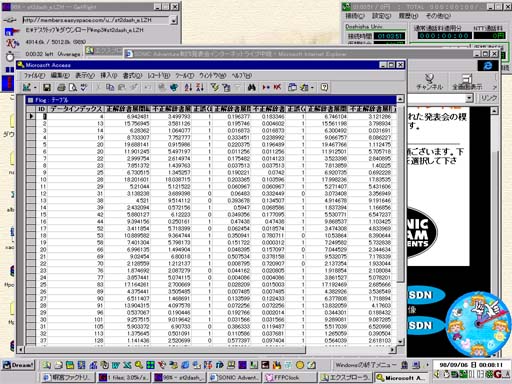The height and width of the screenshot is (384, 512).
Task: Click the Delete Record icon
Action: tap(277, 87)
